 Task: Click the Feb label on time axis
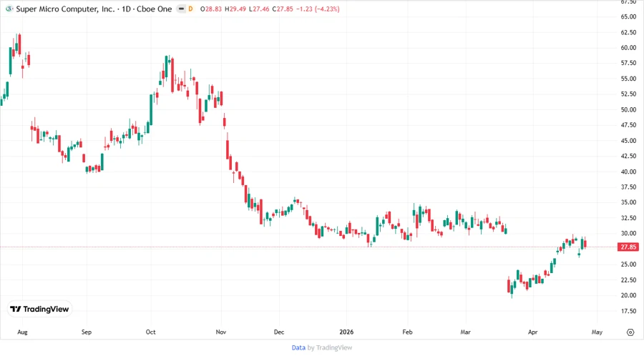pos(407,332)
